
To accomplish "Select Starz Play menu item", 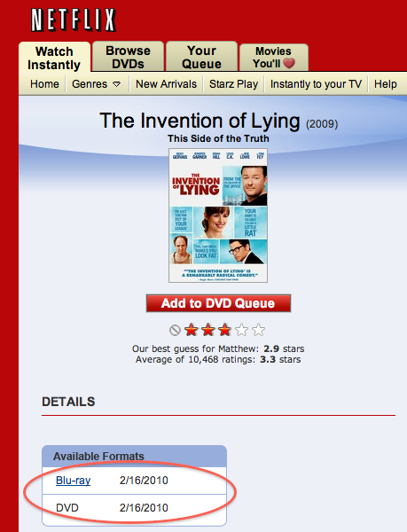I will [x=234, y=84].
